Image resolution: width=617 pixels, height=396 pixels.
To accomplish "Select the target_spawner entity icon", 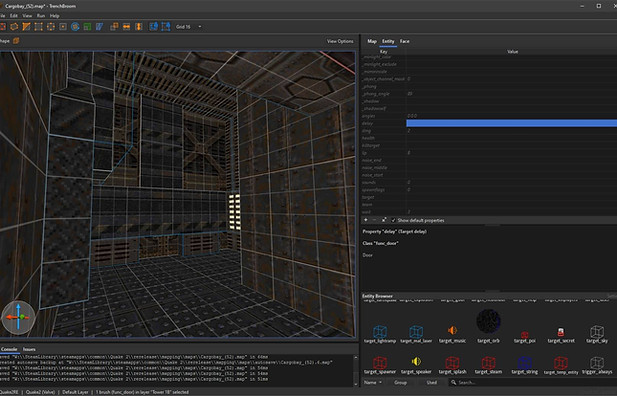I will [380, 363].
